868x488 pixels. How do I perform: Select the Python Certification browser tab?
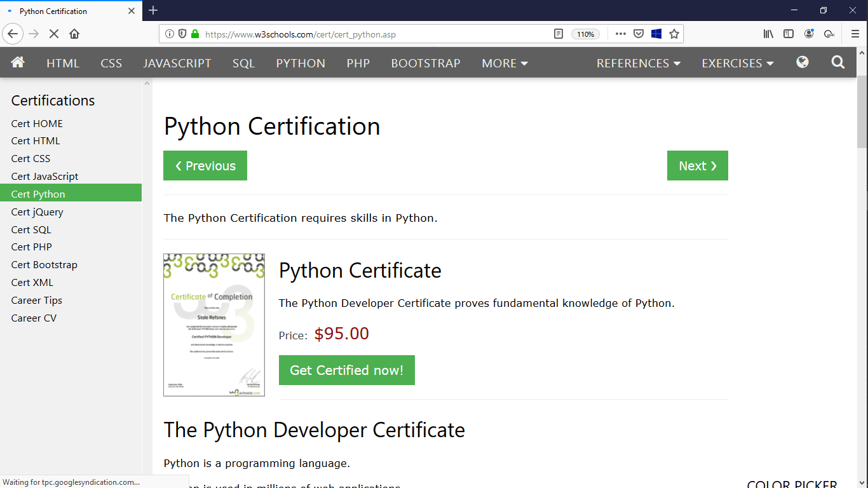[x=71, y=11]
